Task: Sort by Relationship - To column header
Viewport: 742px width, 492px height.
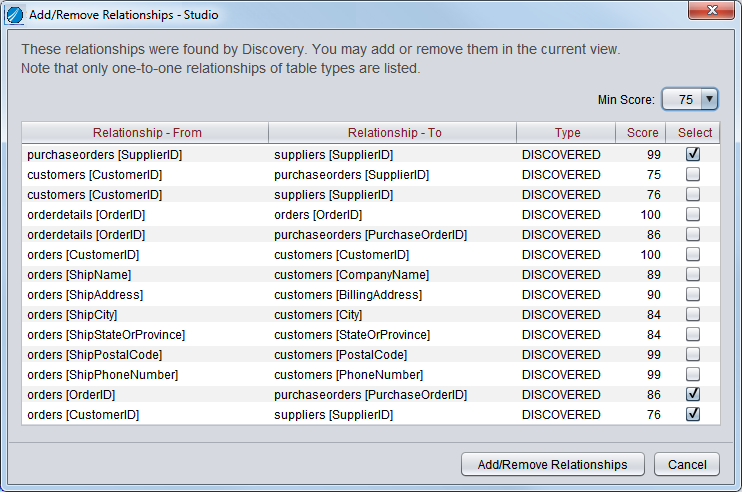Action: pos(393,133)
